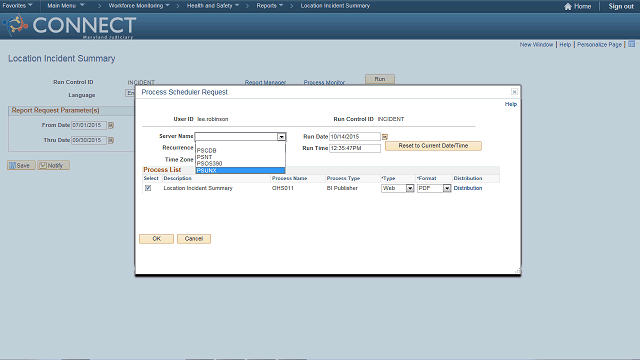The image size is (640, 360).
Task: Click Help link in page header
Action: click(565, 44)
